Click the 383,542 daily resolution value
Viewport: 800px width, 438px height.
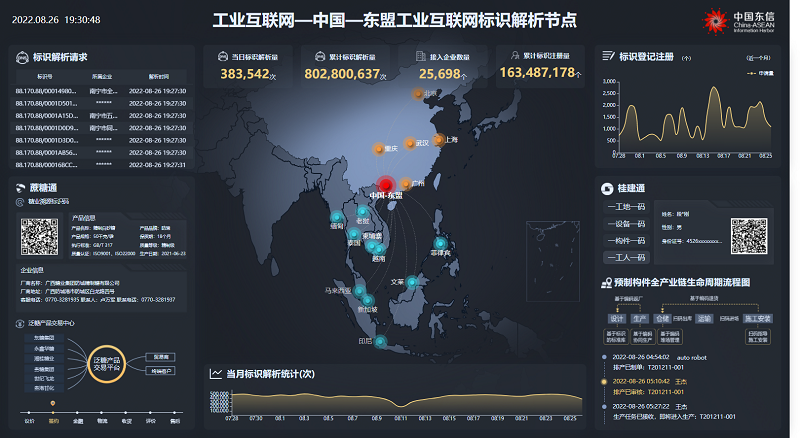(244, 74)
